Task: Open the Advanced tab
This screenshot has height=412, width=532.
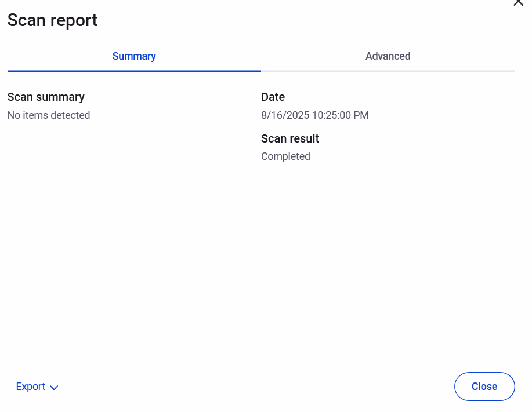Action: coord(388,56)
